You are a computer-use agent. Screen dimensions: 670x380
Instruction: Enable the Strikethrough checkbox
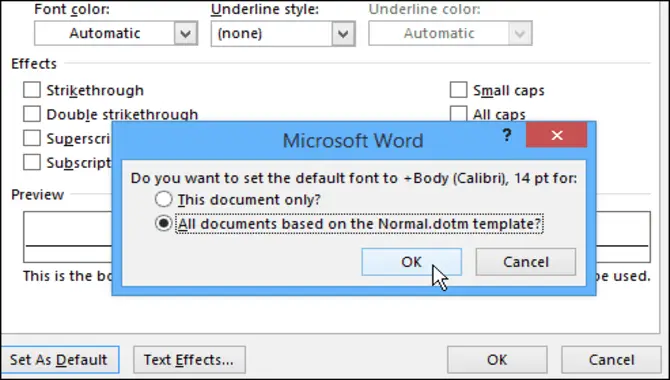(x=32, y=90)
